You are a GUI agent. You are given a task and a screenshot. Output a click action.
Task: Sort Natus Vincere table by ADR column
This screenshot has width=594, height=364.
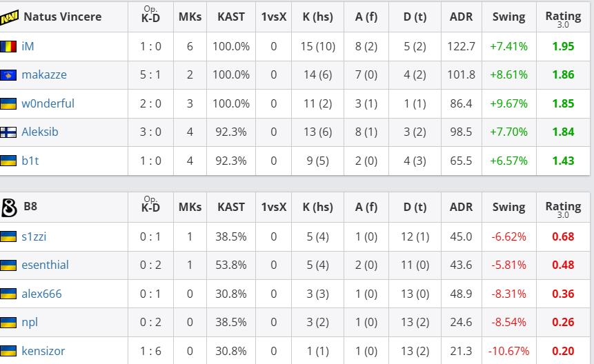coord(461,17)
